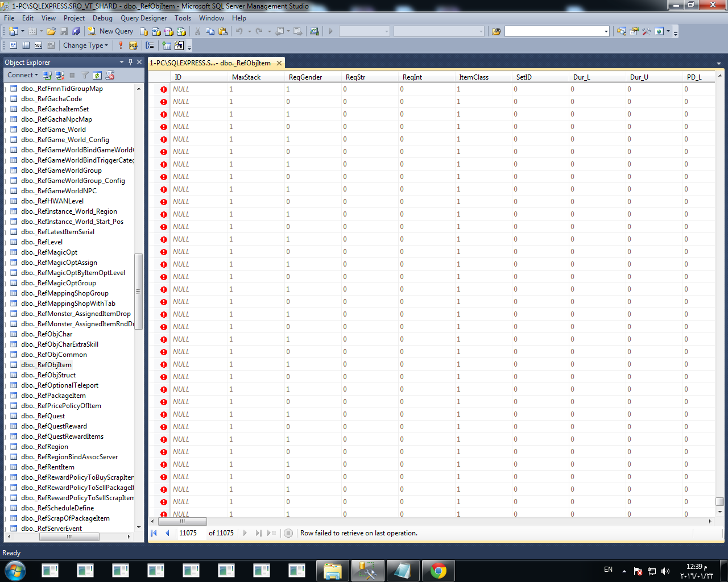
Task: Click Move Previous record arrow
Action: pyautogui.click(x=167, y=533)
